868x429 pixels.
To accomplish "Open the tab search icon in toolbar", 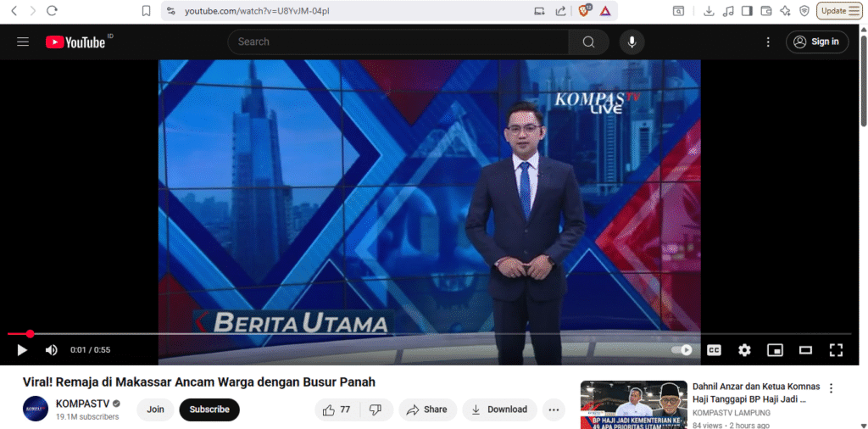I will [678, 11].
